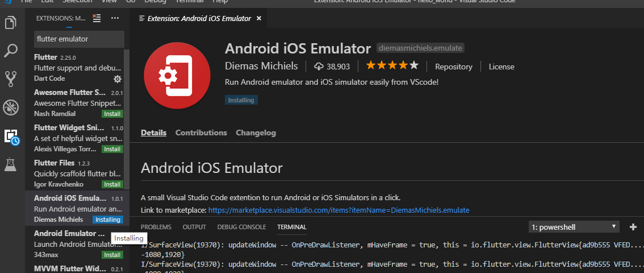Open the DEBUG CONSOLE panel tab
The height and width of the screenshot is (273, 644).
(241, 227)
